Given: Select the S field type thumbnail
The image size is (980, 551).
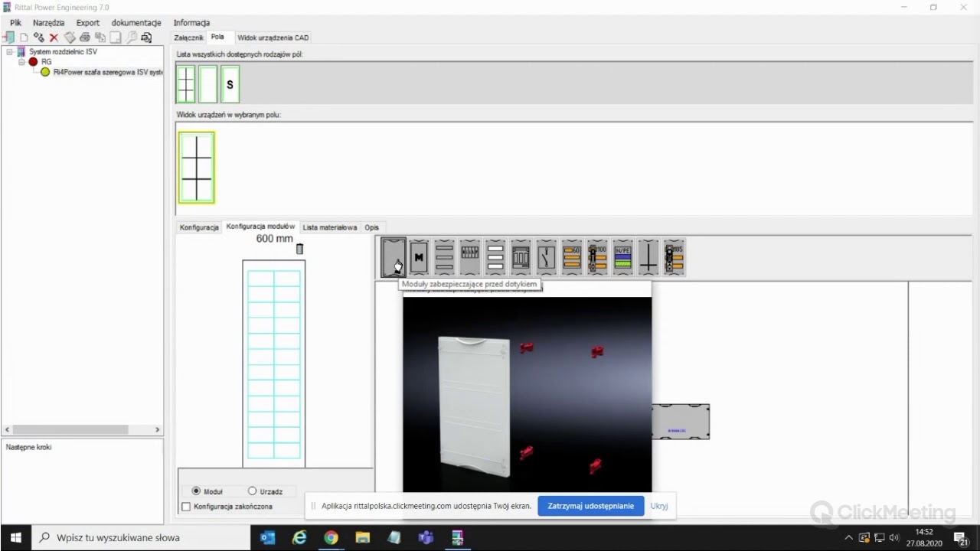Looking at the screenshot, I should 230,84.
